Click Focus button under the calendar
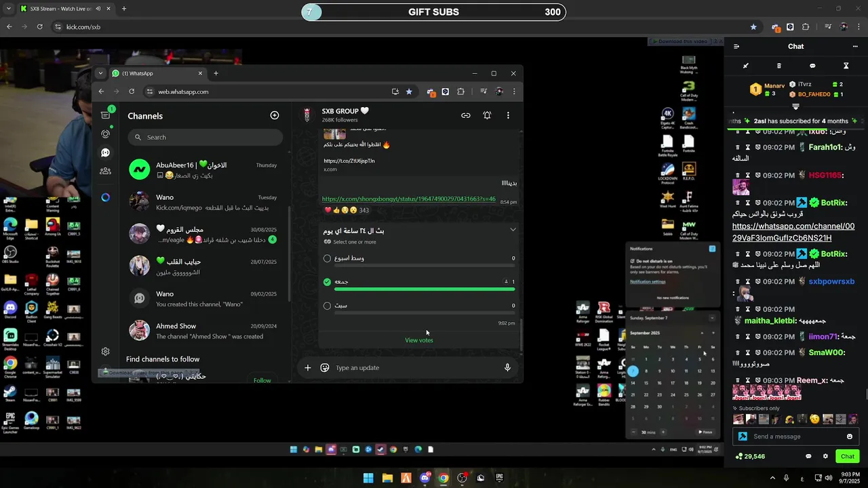Viewport: 868px width, 488px height. pyautogui.click(x=705, y=432)
